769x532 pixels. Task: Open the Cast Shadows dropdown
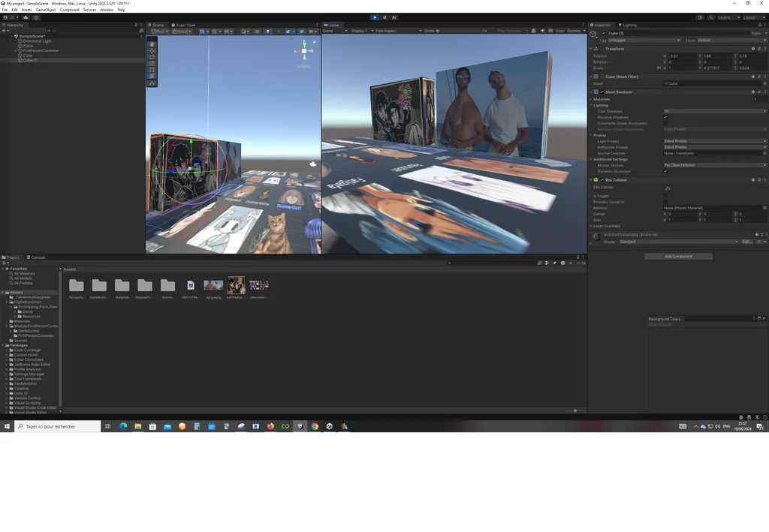click(x=715, y=111)
